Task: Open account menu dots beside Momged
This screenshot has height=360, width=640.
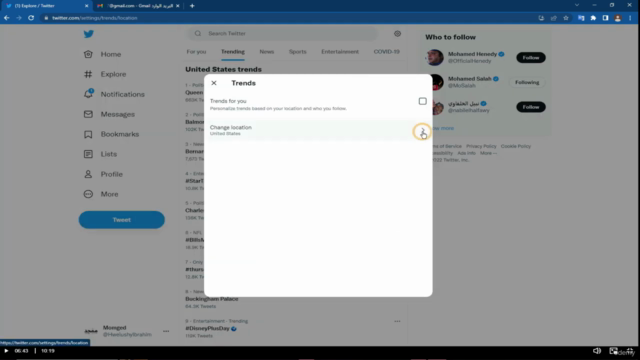Action: (x=166, y=331)
